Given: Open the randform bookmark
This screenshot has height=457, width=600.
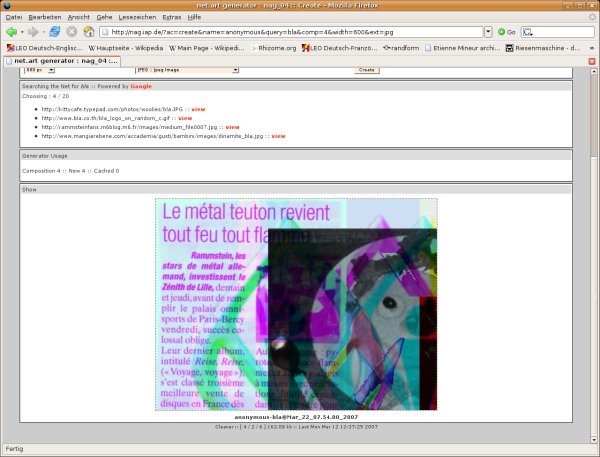Looking at the screenshot, I should tap(401, 48).
